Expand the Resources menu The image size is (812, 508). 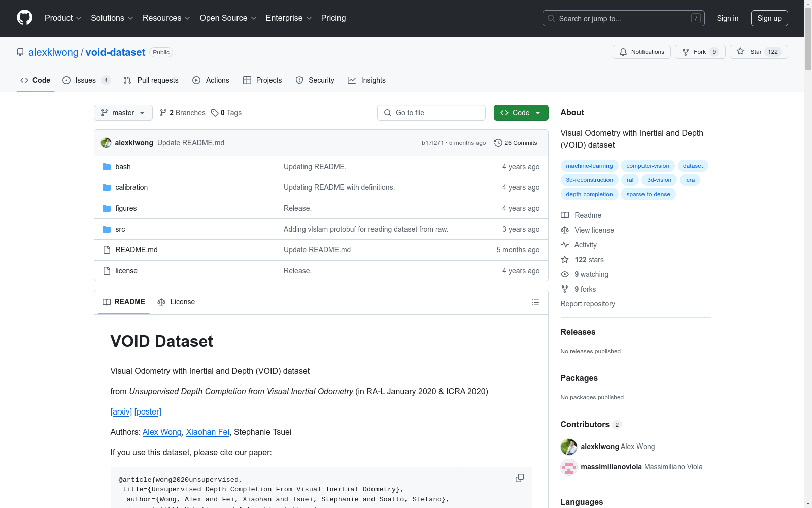pos(166,18)
